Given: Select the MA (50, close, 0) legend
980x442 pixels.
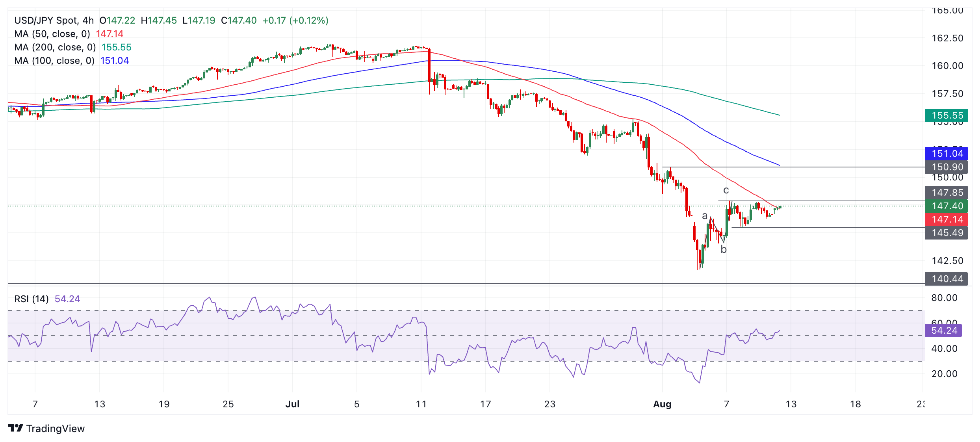Looking at the screenshot, I should pos(52,34).
